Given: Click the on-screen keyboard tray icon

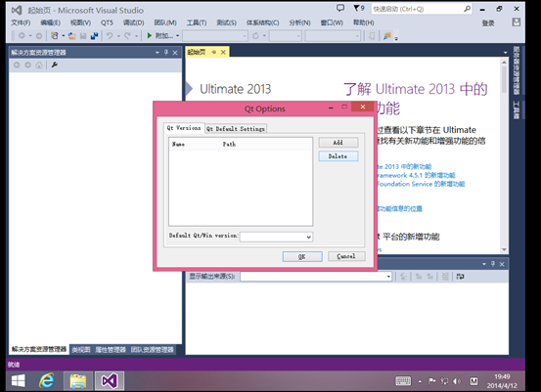Looking at the screenshot, I should [x=403, y=381].
